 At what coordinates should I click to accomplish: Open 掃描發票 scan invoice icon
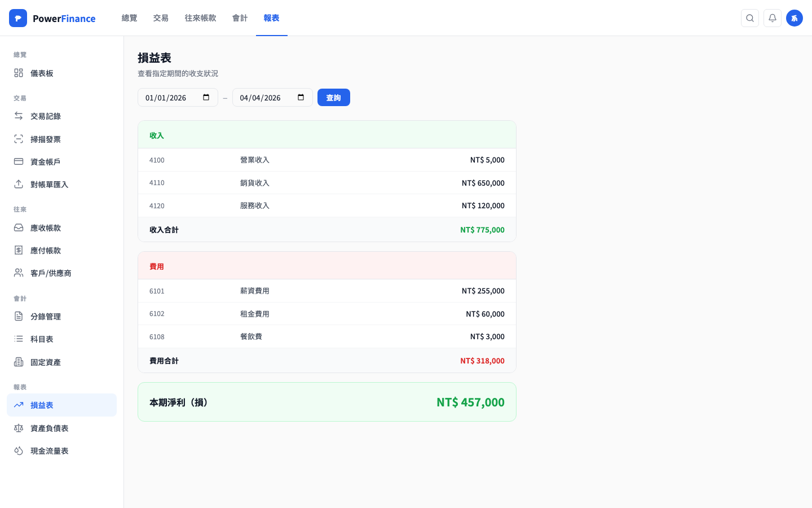19,139
